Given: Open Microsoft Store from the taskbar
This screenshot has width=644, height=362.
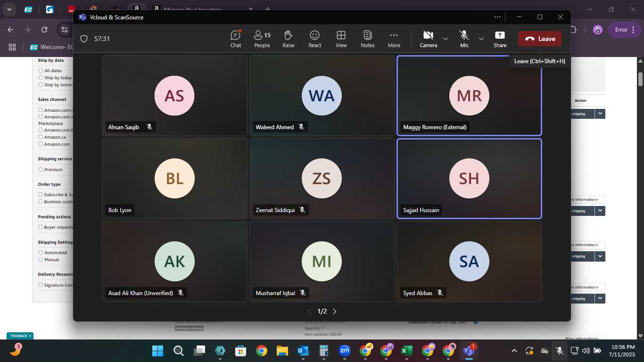Looking at the screenshot, I should click(x=240, y=351).
